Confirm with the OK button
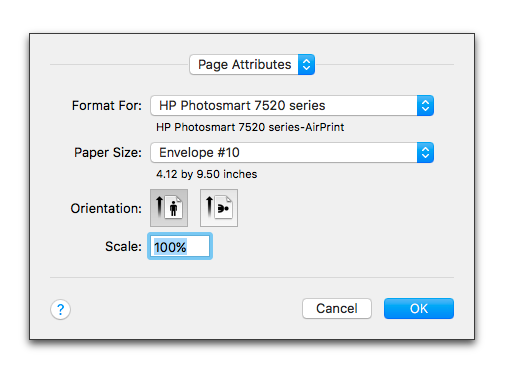Image resolution: width=505 pixels, height=372 pixels. pyautogui.click(x=419, y=308)
